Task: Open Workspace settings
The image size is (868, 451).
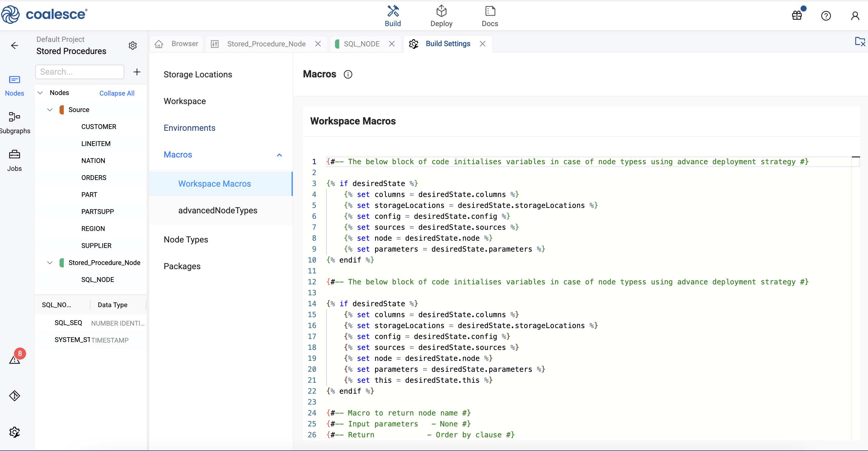Action: (x=185, y=101)
